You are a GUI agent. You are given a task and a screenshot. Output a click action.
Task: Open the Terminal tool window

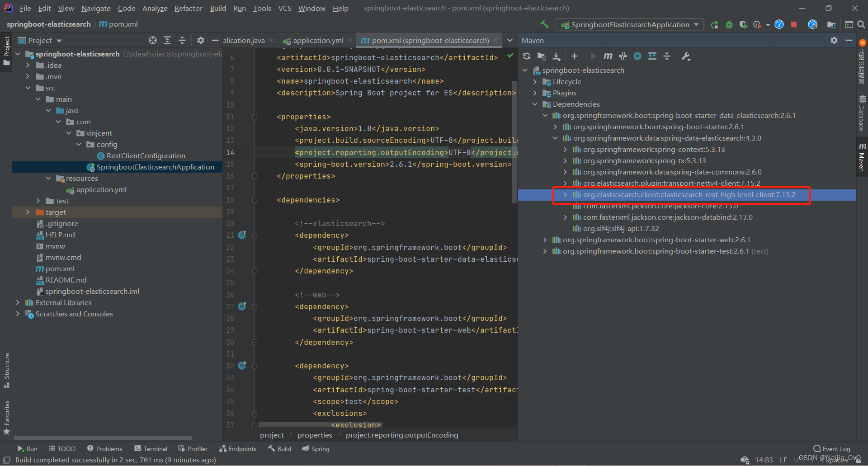[151, 449]
